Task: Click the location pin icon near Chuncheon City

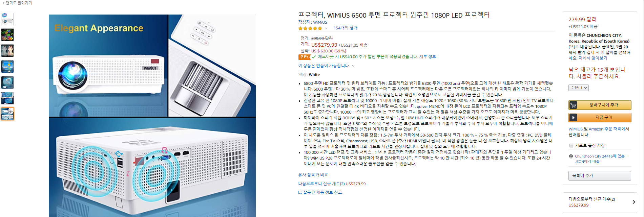Action: coord(571,156)
